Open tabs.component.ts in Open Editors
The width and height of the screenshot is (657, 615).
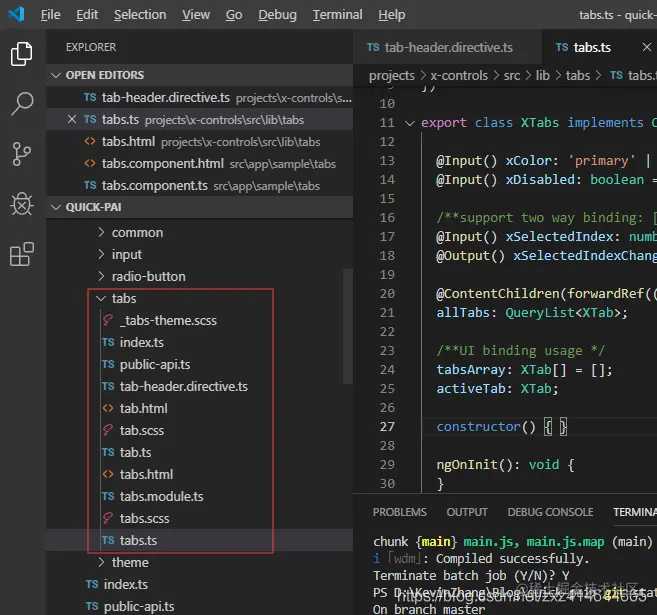tap(199, 186)
